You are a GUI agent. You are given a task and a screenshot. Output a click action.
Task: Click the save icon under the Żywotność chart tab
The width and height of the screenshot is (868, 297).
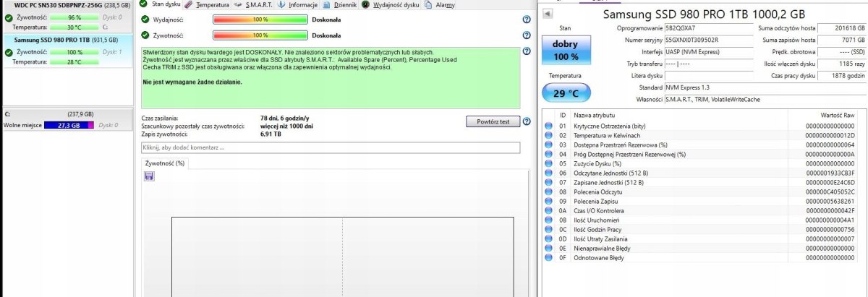click(149, 176)
